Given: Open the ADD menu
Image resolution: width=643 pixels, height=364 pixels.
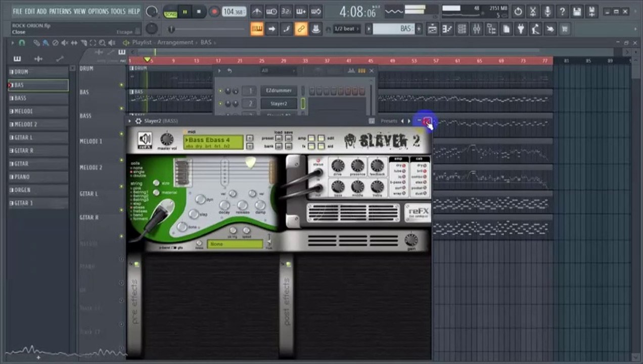Looking at the screenshot, I should tap(41, 11).
